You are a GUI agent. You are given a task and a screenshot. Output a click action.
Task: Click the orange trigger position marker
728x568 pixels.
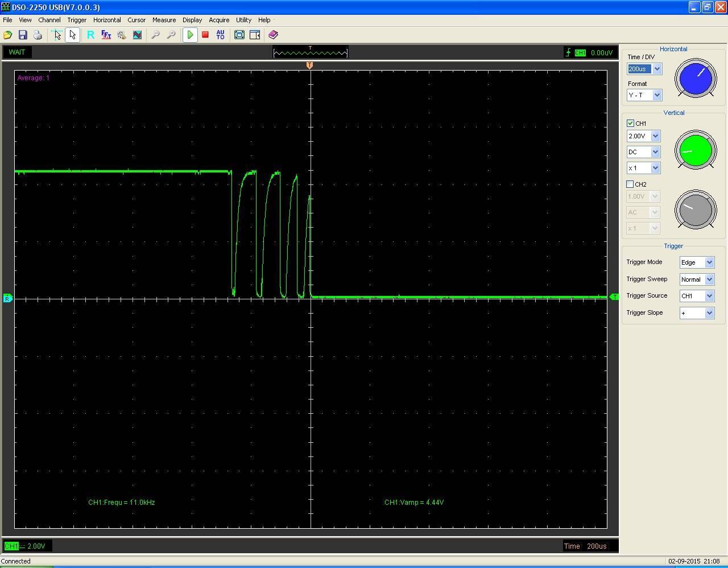point(309,65)
